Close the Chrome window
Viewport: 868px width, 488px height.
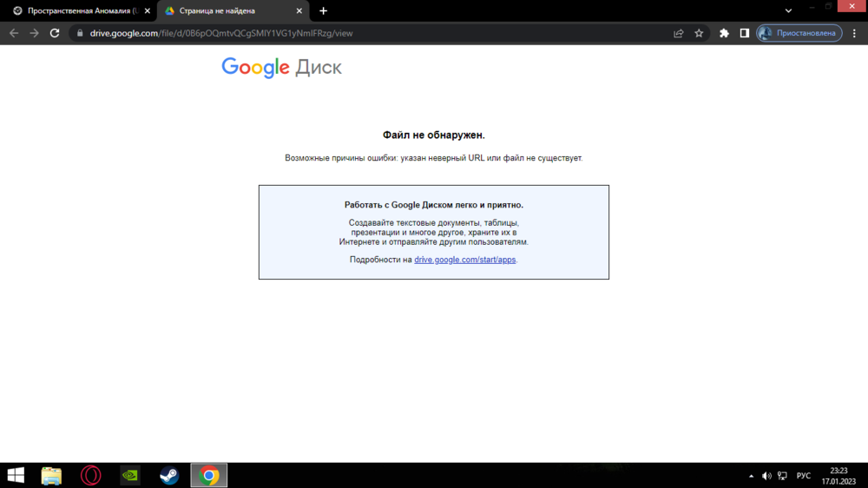click(x=852, y=6)
